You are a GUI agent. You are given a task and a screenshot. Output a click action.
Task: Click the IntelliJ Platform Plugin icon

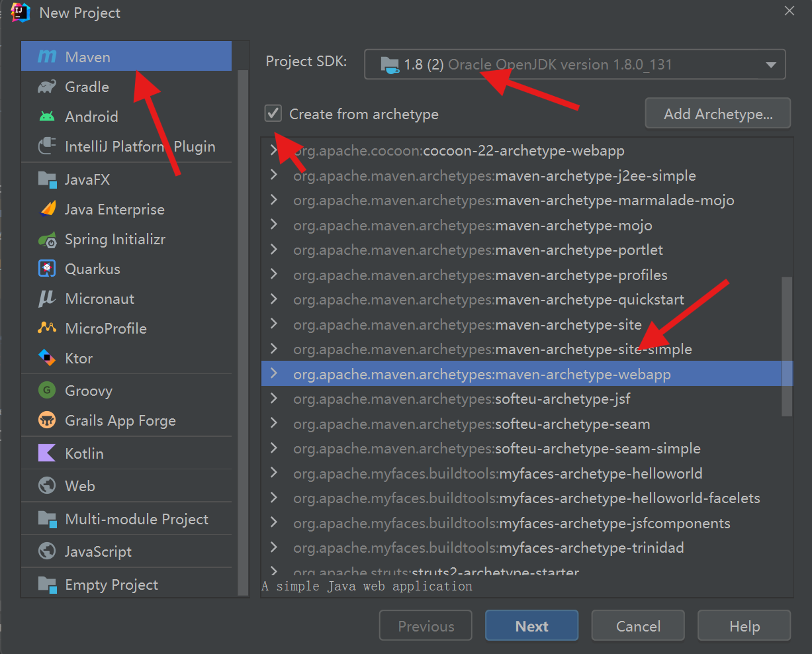point(47,146)
